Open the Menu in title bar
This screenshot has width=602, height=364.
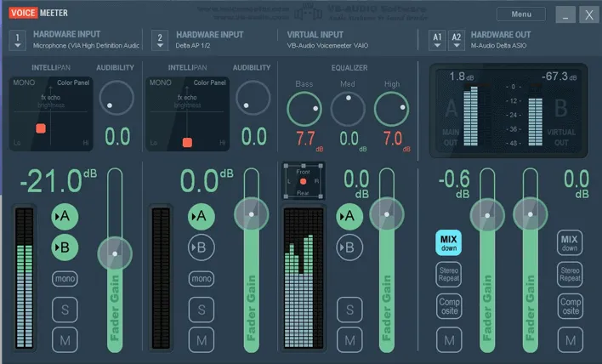click(x=521, y=14)
